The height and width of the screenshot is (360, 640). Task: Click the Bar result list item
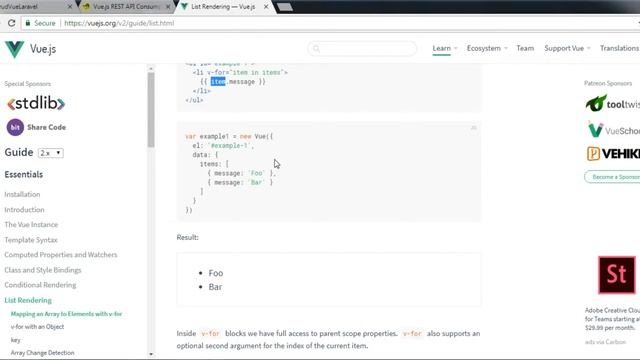click(x=215, y=287)
